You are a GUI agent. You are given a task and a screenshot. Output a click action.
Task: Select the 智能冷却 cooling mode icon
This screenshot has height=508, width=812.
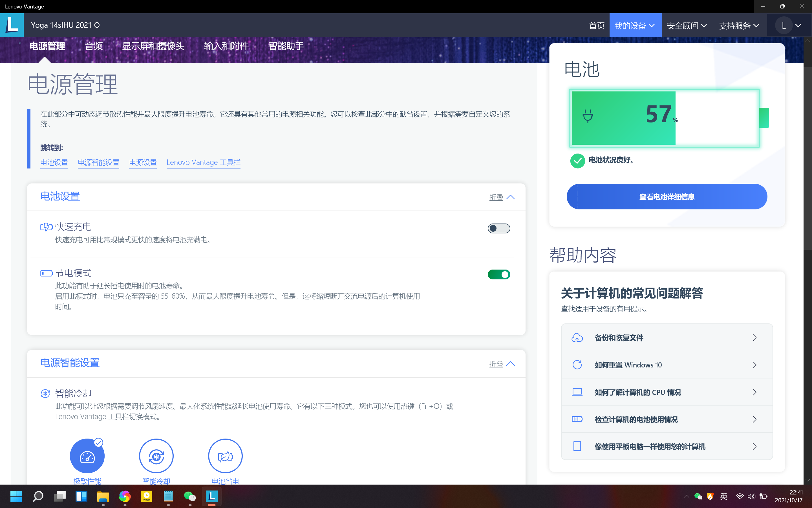(x=156, y=456)
